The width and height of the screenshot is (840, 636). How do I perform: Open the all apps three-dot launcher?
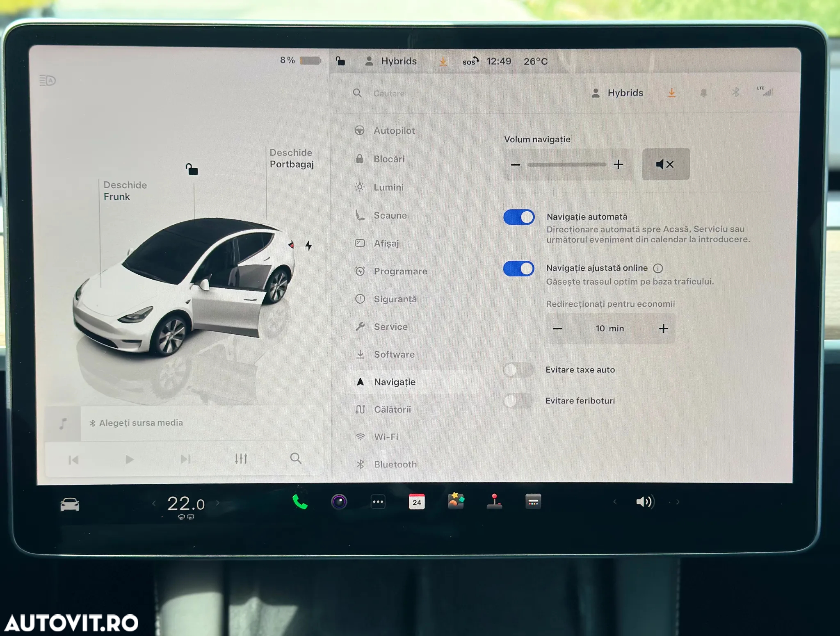coord(378,502)
